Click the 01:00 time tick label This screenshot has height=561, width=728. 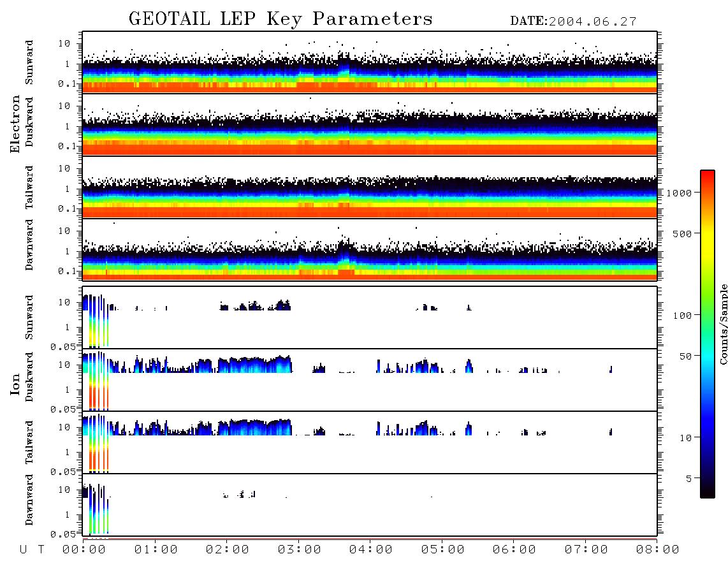(156, 550)
